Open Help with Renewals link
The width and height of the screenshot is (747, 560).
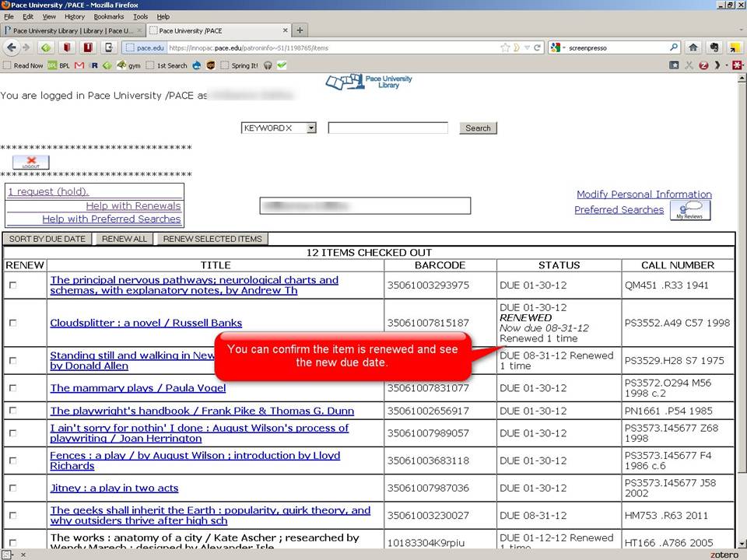(133, 205)
